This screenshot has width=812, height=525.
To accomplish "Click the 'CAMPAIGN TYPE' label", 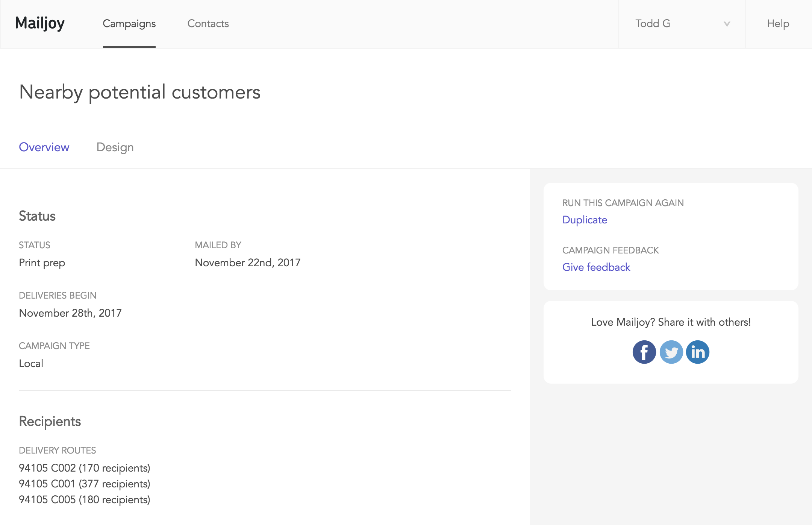I will coord(55,346).
